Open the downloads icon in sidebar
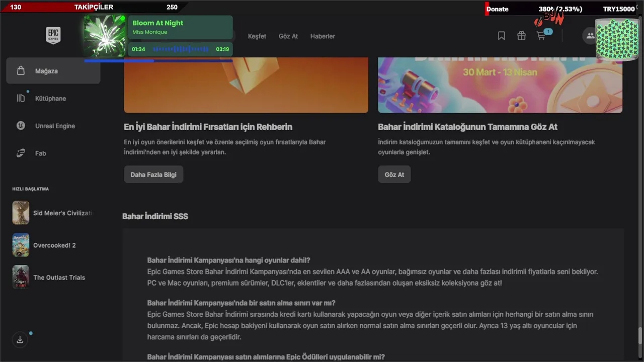This screenshot has height=362, width=644. click(20, 339)
